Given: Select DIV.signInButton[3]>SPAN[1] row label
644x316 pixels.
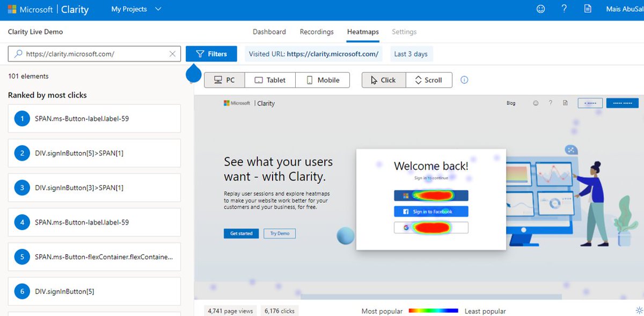Looking at the screenshot, I should (x=79, y=188).
